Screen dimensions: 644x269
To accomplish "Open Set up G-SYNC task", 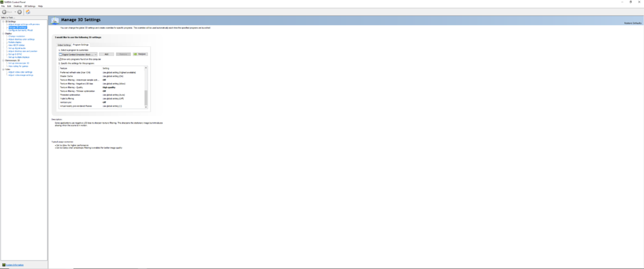I will point(15,54).
